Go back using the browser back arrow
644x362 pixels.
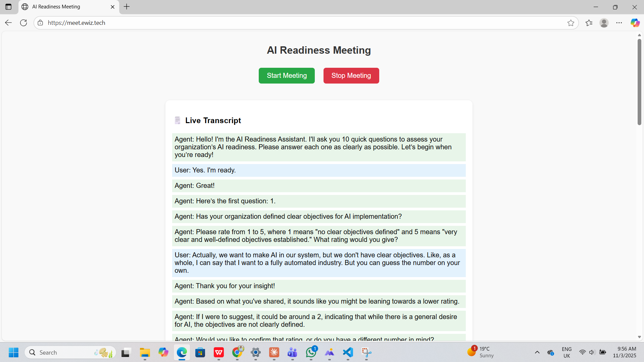tap(8, 23)
